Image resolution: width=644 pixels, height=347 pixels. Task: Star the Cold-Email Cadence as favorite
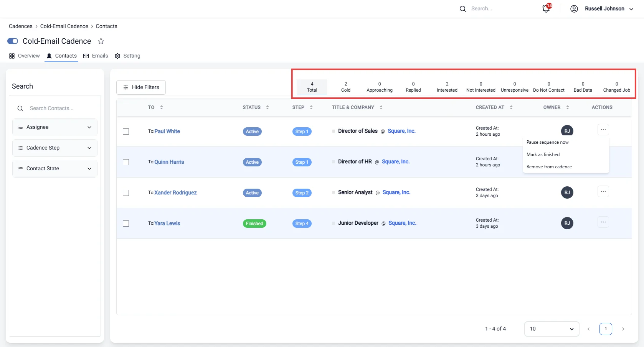[x=101, y=41]
